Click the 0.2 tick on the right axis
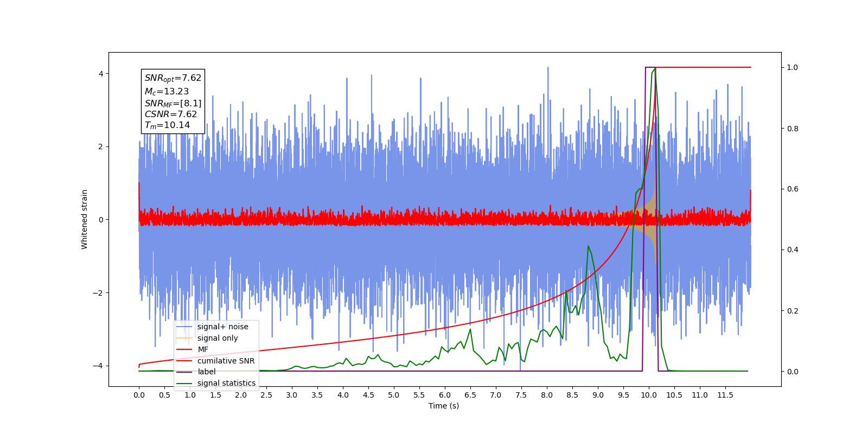Image resolution: width=868 pixels, height=434 pixels. tap(793, 311)
